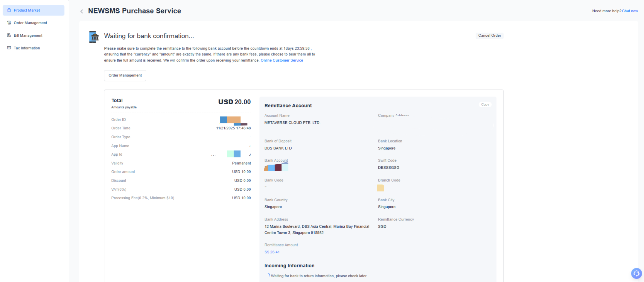The width and height of the screenshot is (644, 282).
Task: Click the Remittance Account section heading
Action: coord(288,106)
